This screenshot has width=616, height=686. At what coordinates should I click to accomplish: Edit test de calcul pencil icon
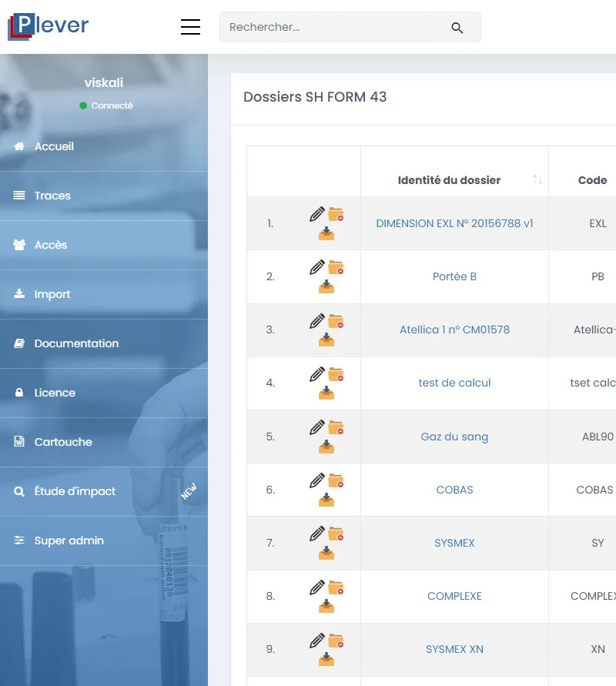pos(316,374)
